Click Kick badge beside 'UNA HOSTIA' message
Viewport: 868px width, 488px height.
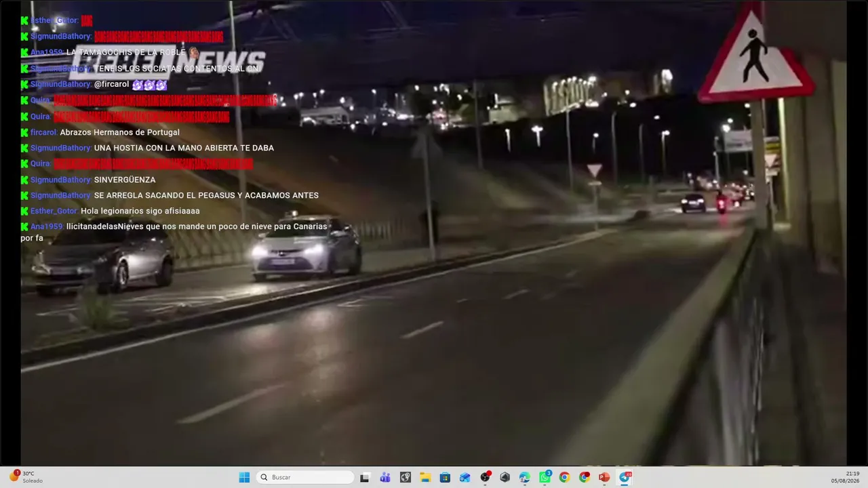point(24,148)
